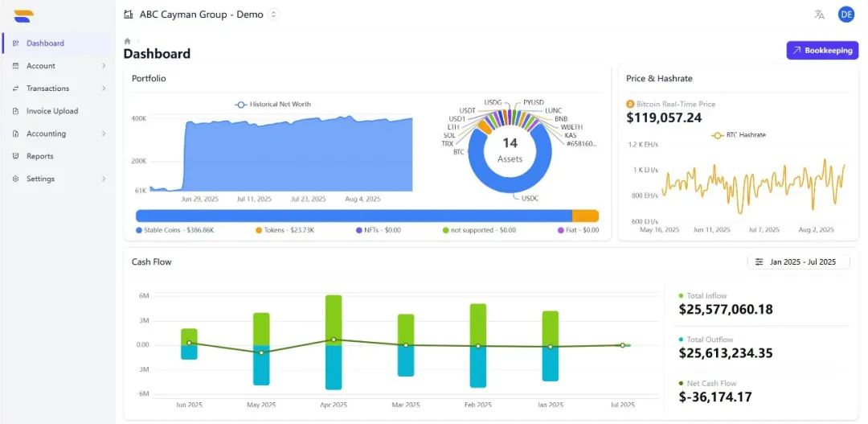
Task: Click the Invoice Upload sidebar icon
Action: tap(15, 111)
